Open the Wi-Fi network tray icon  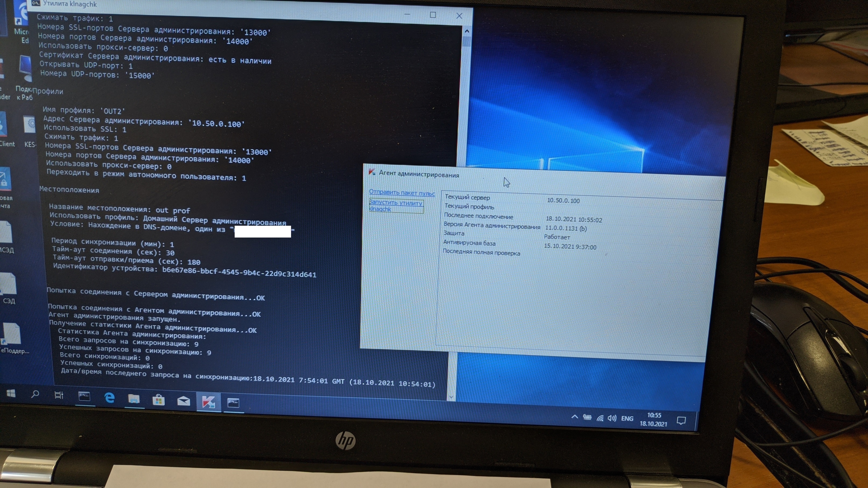click(x=600, y=418)
